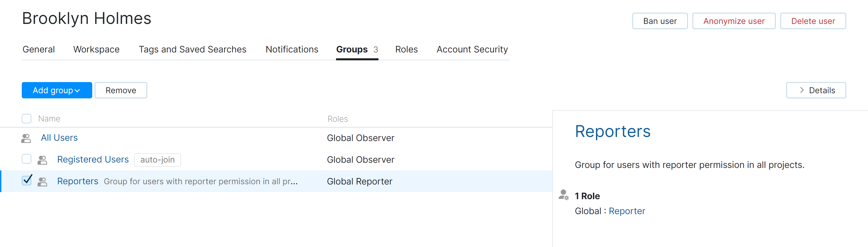
Task: Uncheck the Reporters group checkbox
Action: tap(27, 181)
